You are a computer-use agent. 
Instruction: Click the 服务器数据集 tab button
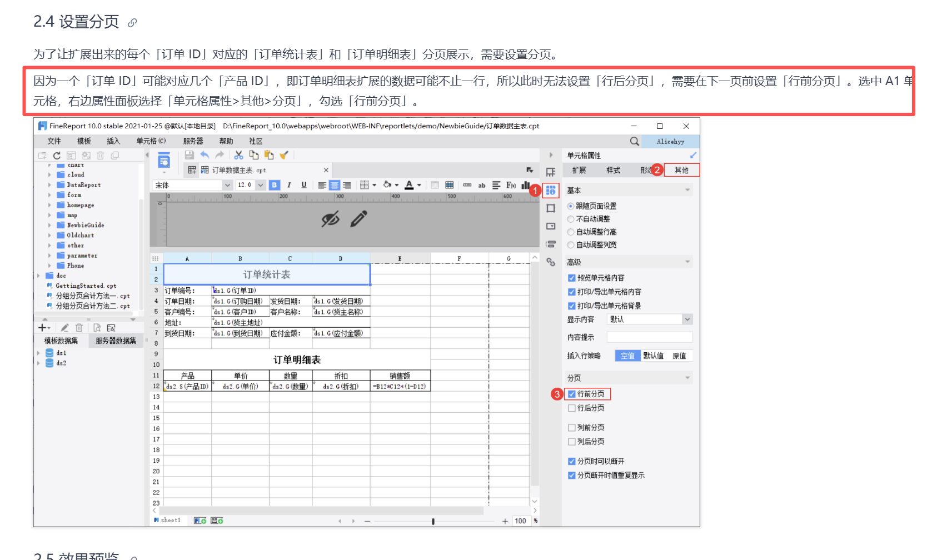point(116,341)
